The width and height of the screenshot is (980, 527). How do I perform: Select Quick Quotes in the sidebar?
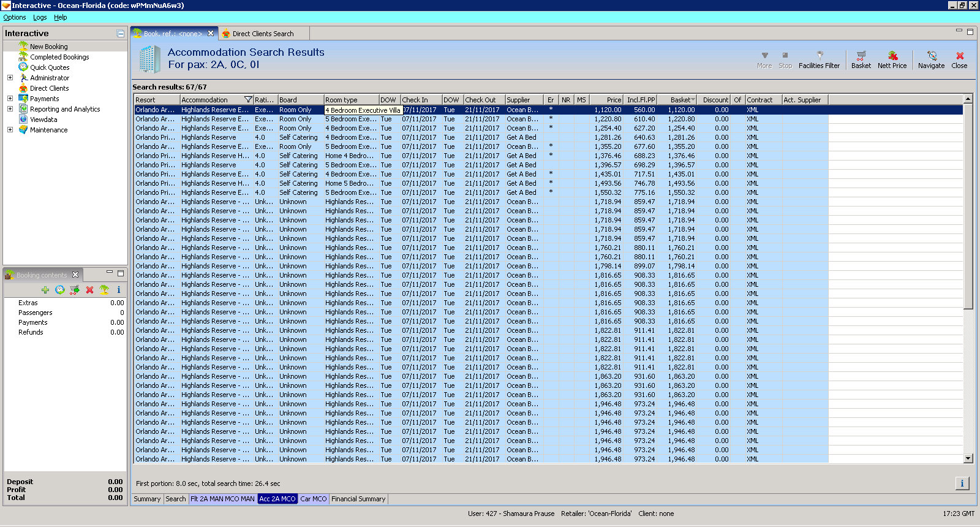50,67
